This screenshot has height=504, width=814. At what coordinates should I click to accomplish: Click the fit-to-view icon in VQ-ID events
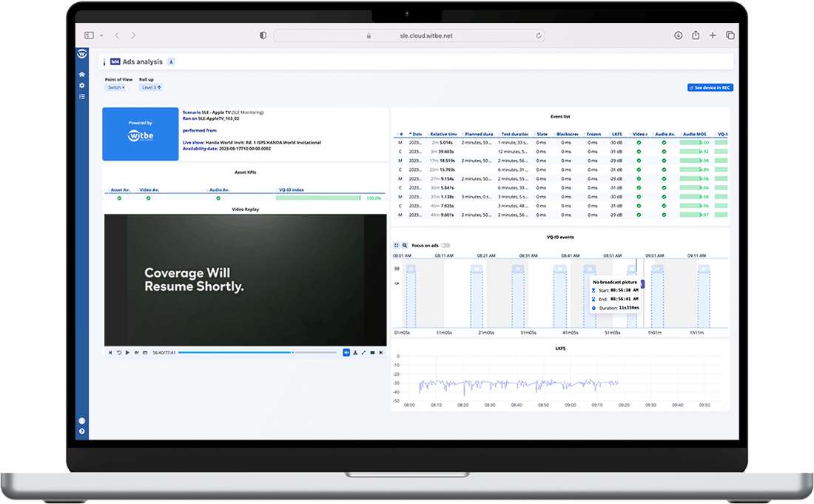tap(397, 245)
